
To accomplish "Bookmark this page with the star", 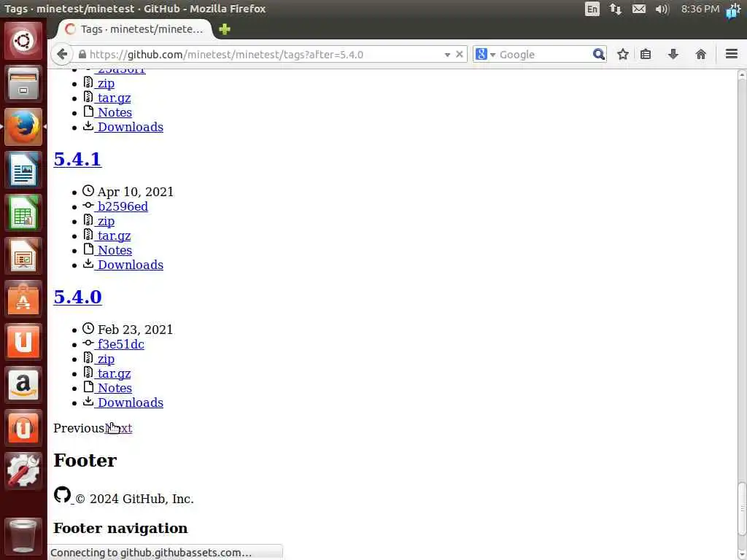I will [x=623, y=54].
